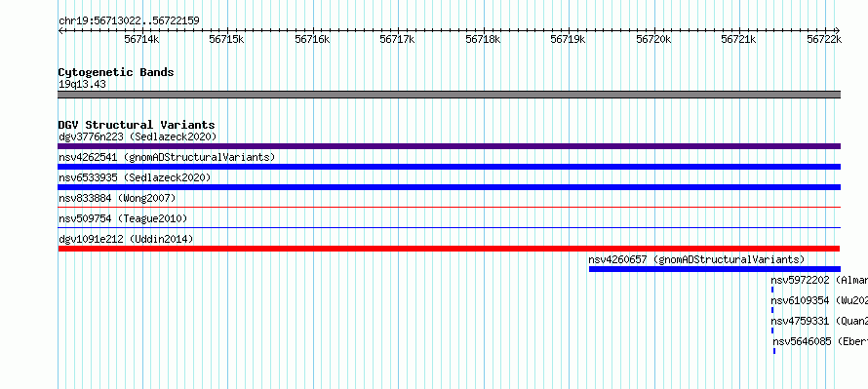Click the gray 19q13.43 cytogenetic band bar
The width and height of the screenshot is (868, 389).
(x=449, y=95)
